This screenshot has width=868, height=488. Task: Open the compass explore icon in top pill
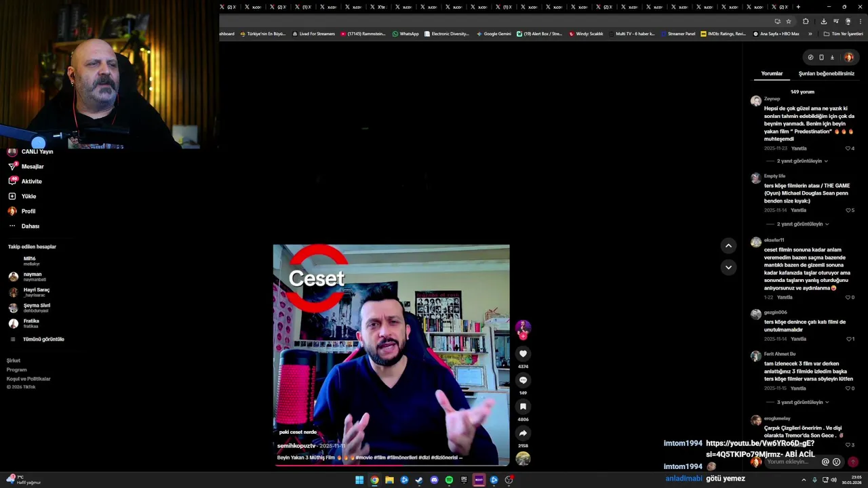pyautogui.click(x=810, y=58)
